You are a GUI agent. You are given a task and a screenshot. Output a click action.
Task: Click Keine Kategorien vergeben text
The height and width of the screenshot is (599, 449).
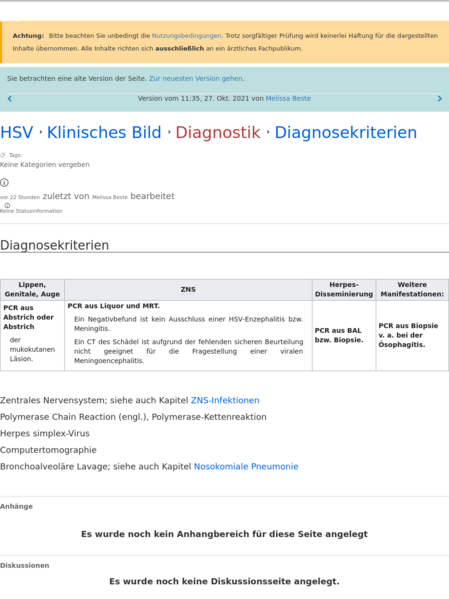coord(45,165)
